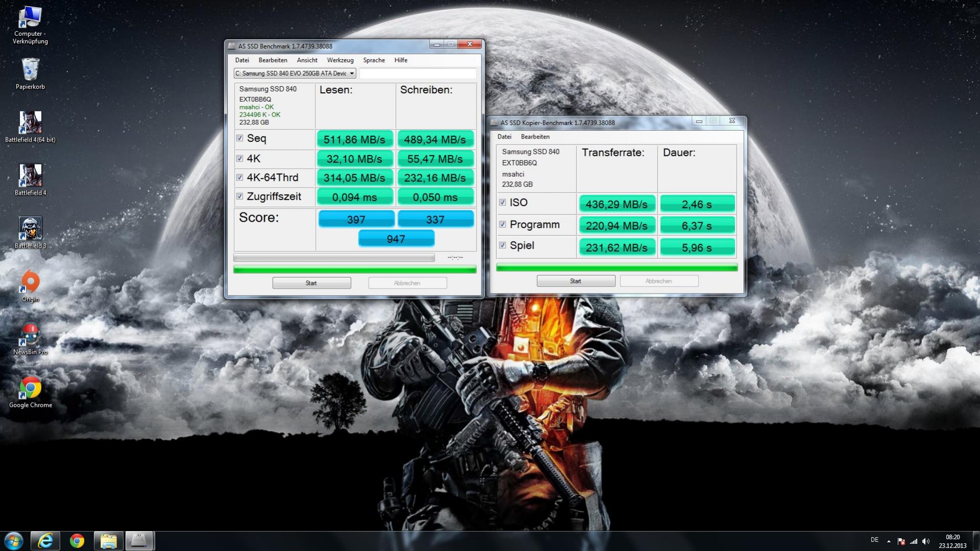Open the drive selection dropdown

click(x=295, y=74)
